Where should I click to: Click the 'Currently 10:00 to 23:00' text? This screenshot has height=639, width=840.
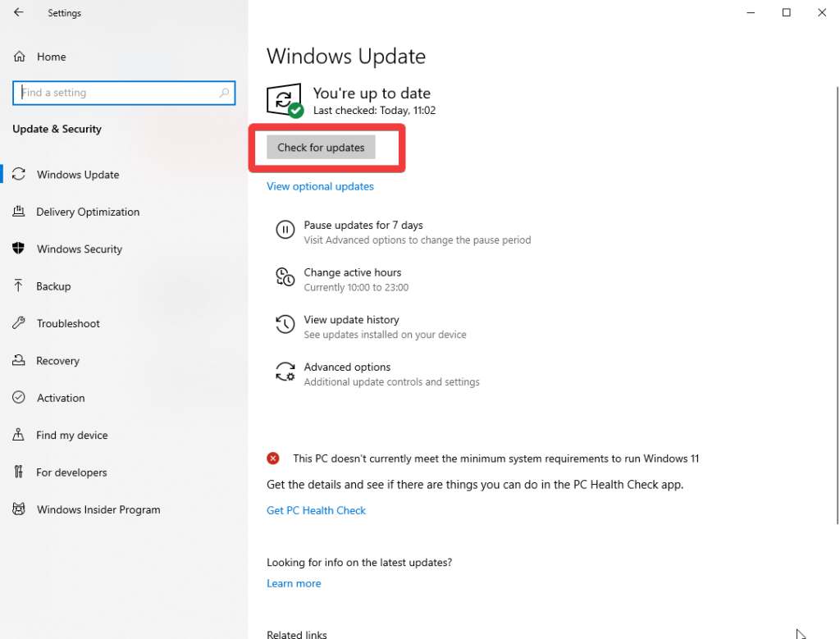356,288
